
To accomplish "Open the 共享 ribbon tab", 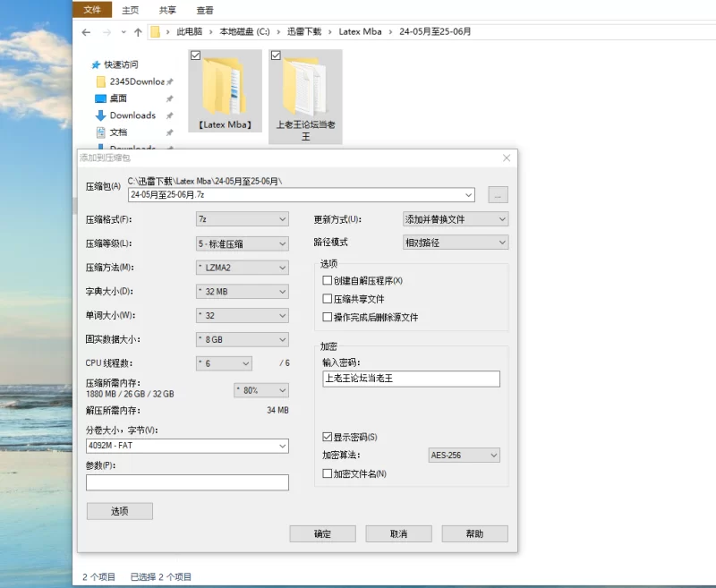I will pyautogui.click(x=167, y=10).
